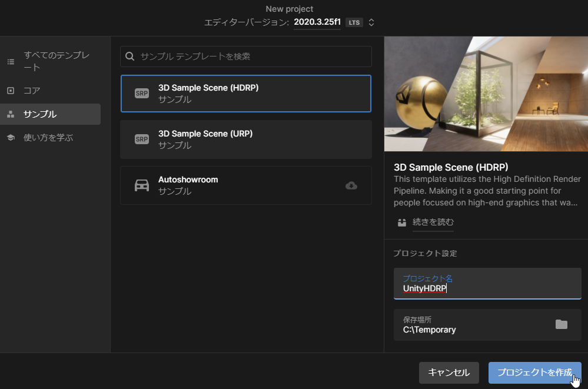
Task: Click the package icon beside 続きを読む
Action: [402, 222]
